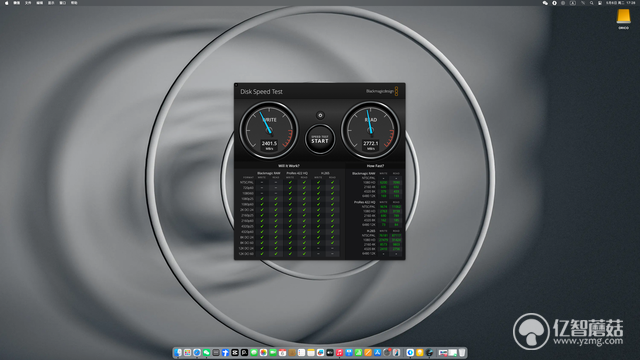Open Trash in the Dock

click(x=462, y=352)
